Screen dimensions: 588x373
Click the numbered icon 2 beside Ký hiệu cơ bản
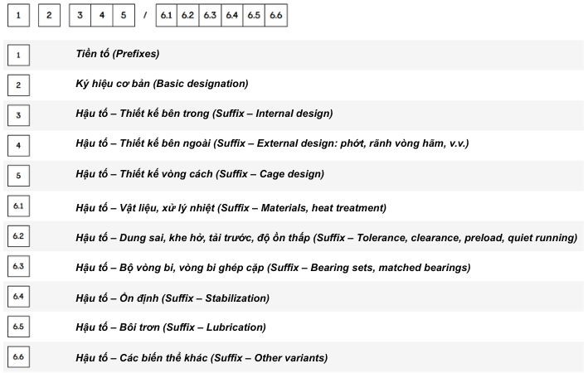(x=17, y=85)
